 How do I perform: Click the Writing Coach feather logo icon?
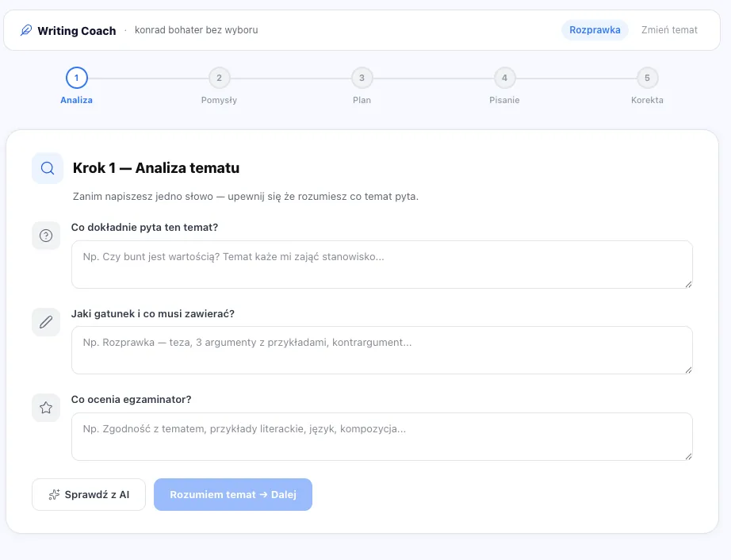pyautogui.click(x=26, y=30)
